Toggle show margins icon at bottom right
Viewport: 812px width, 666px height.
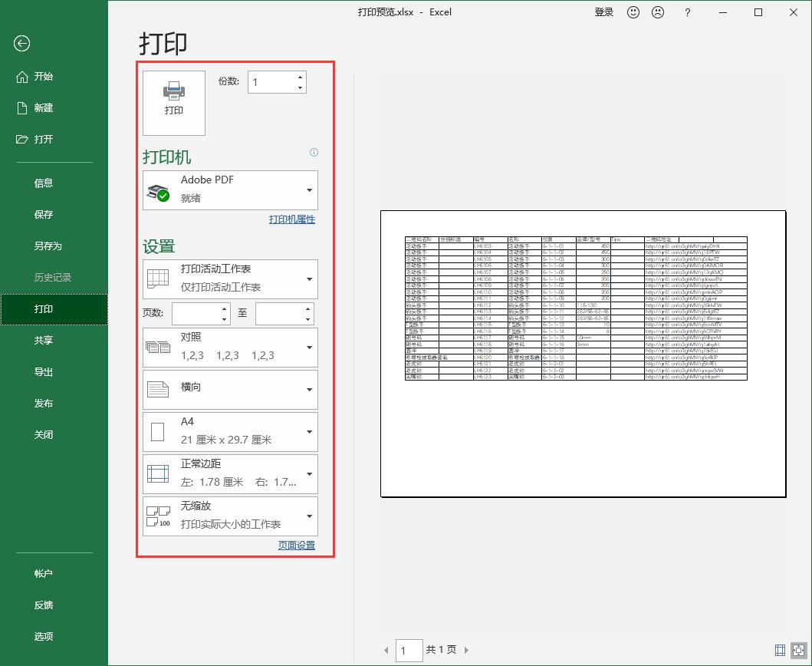780,649
